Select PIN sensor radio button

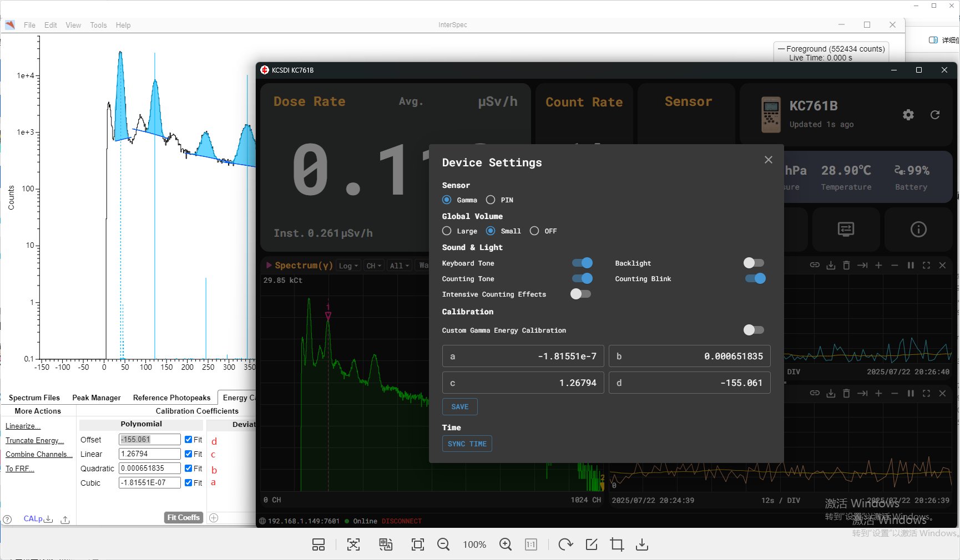tap(491, 200)
